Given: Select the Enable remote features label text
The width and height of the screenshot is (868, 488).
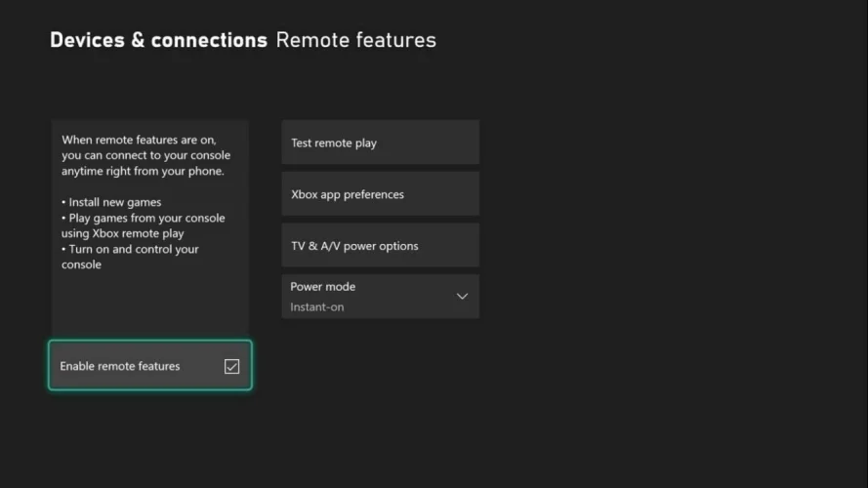Looking at the screenshot, I should click(x=120, y=366).
